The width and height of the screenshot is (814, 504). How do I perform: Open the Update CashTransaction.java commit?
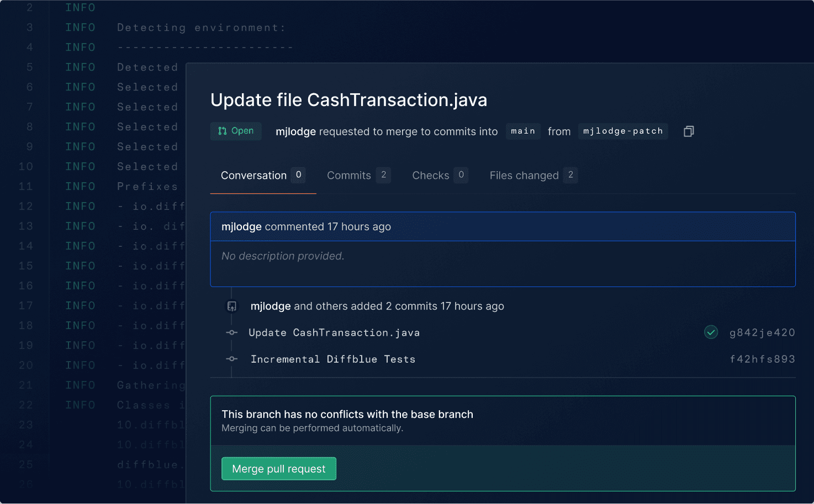click(x=334, y=333)
